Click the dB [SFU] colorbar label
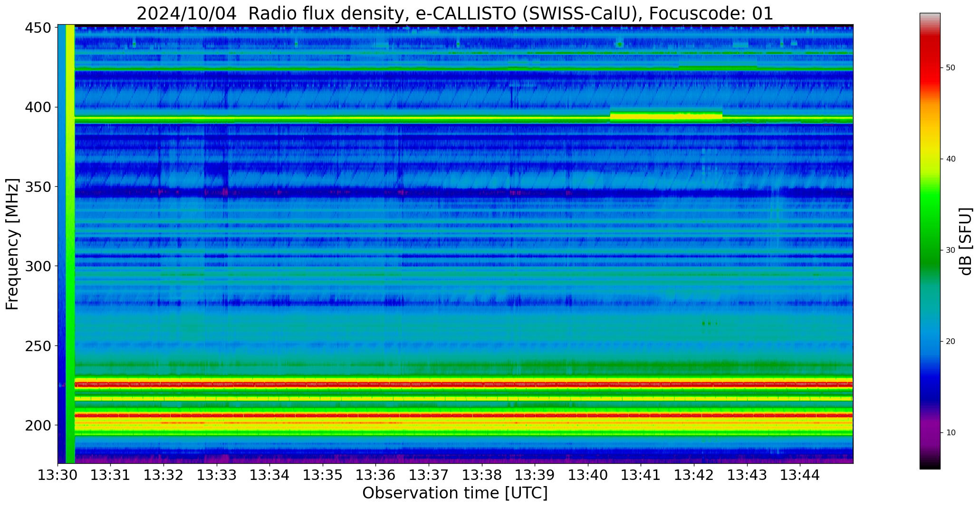 966,241
